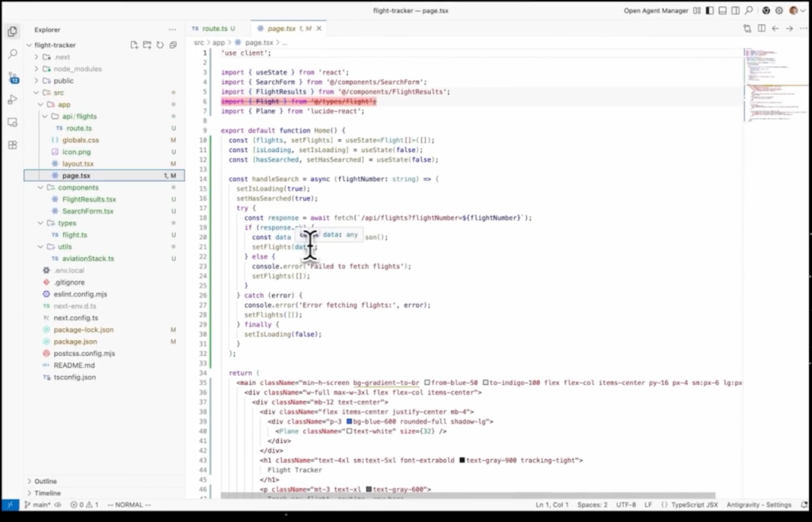Collapse the flight-tracker root folder
Viewport: 812px width, 522px height.
[29, 45]
